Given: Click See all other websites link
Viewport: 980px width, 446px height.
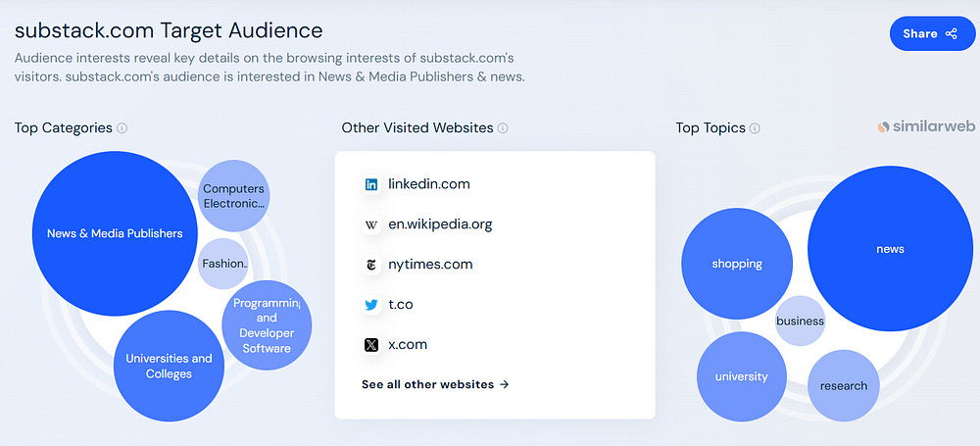Looking at the screenshot, I should pos(435,384).
